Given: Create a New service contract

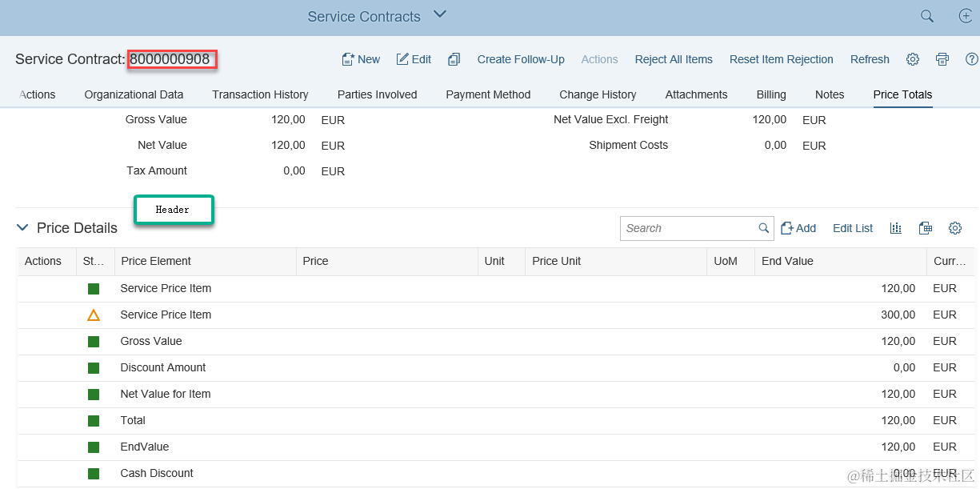Looking at the screenshot, I should coord(361,59).
